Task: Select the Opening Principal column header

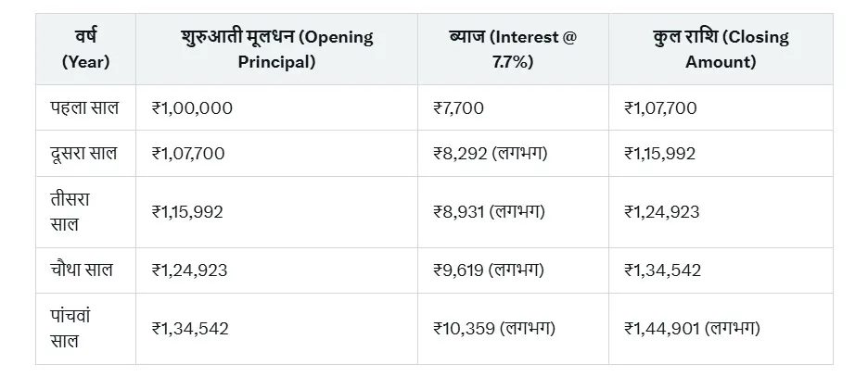Action: point(276,50)
